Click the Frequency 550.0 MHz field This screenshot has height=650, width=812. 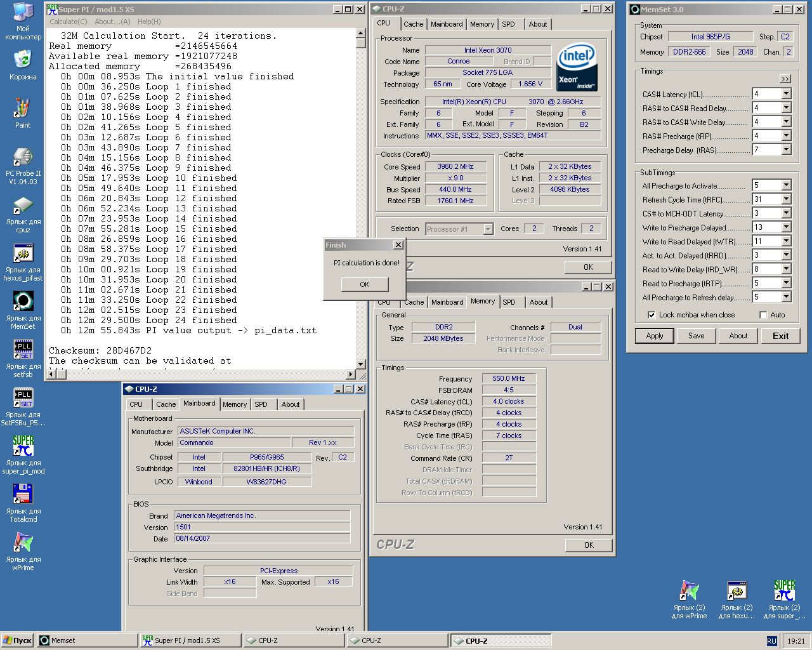pos(509,378)
